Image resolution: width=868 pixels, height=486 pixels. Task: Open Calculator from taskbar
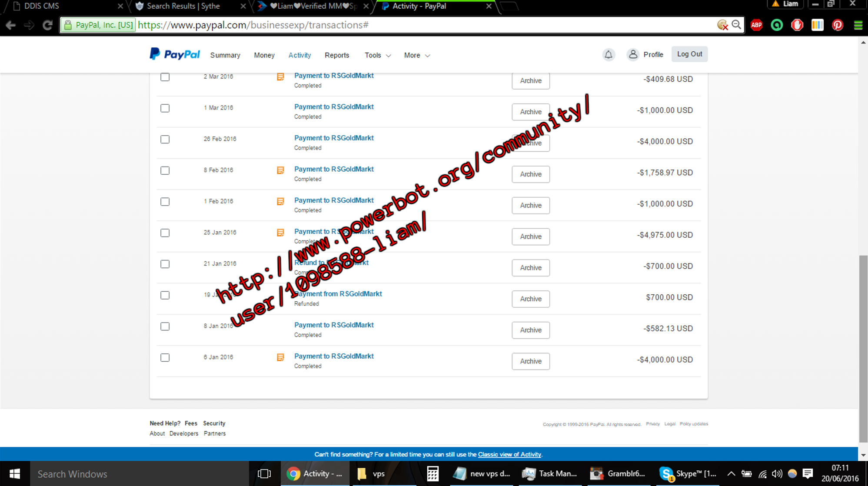432,474
